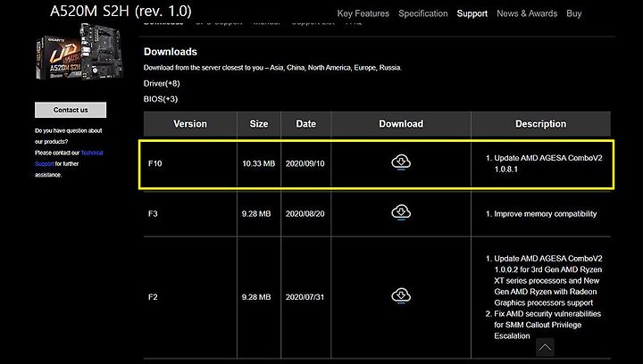Select the F2 version cell
Image resolution: width=643 pixels, height=364 pixels.
[x=153, y=297]
